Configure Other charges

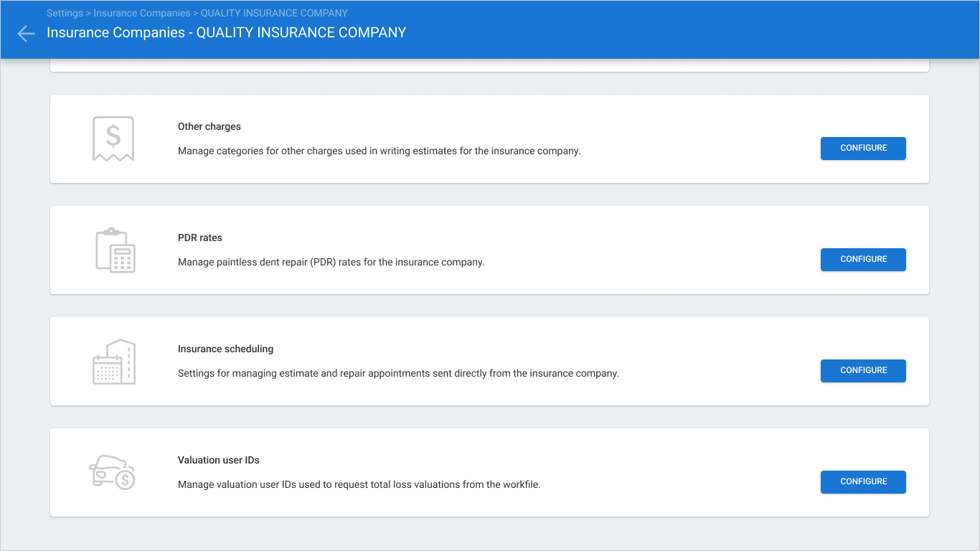(x=863, y=149)
